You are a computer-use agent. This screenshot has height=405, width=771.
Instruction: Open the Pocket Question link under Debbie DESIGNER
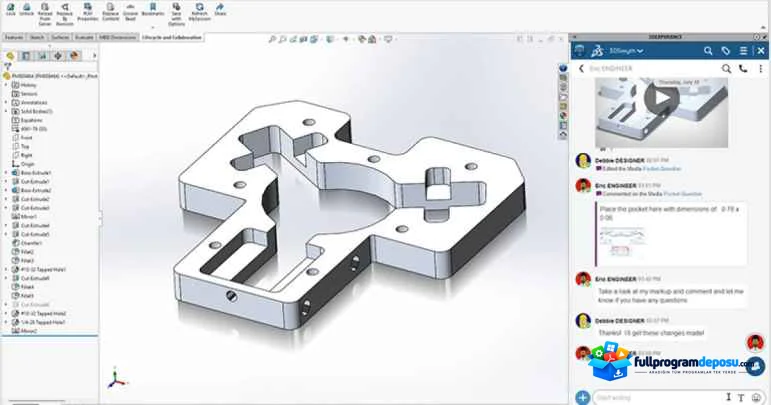pyautogui.click(x=664, y=169)
